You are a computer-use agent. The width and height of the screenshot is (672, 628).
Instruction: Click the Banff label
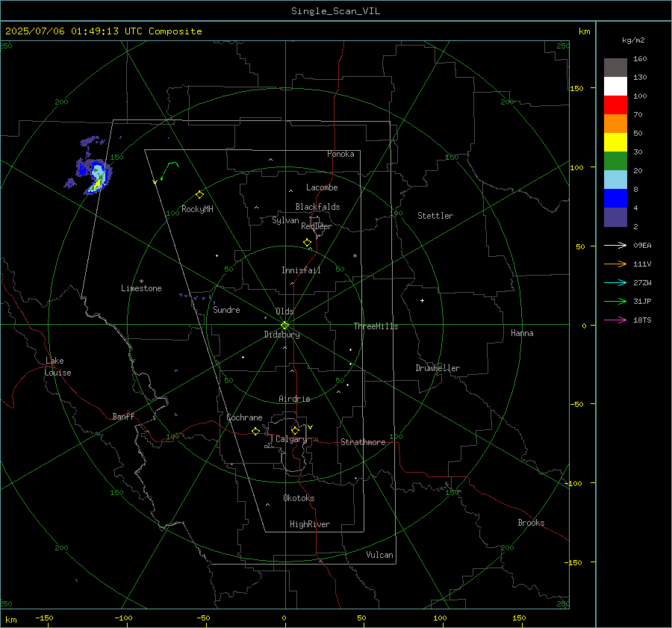point(123,417)
